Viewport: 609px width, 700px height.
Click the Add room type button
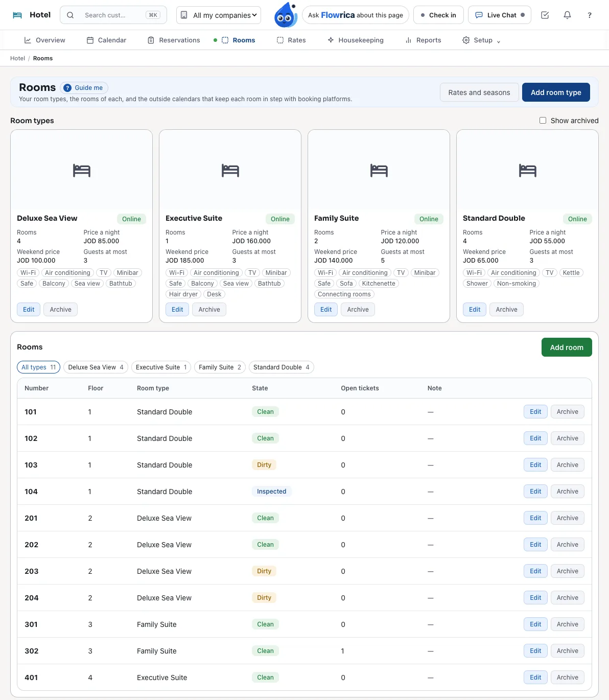pos(556,92)
